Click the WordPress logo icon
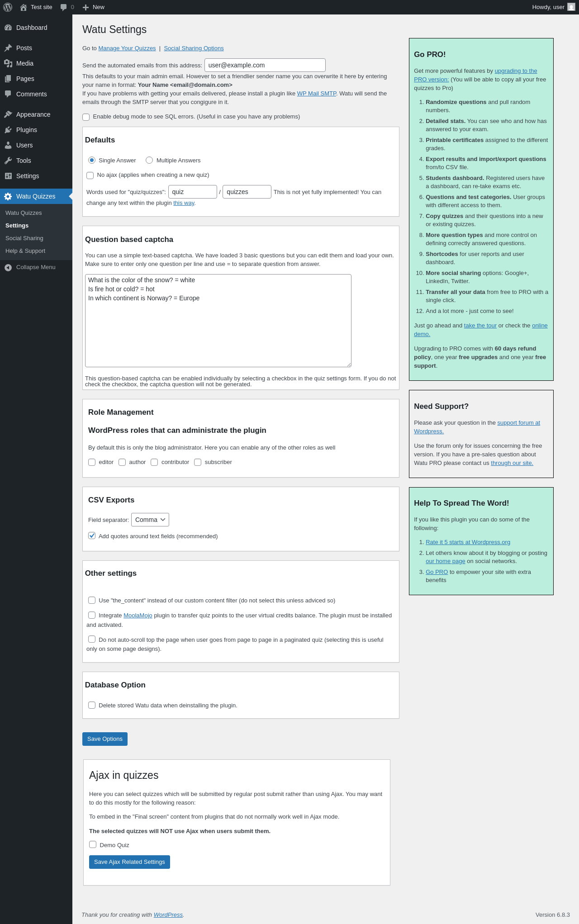This screenshot has width=579, height=924. 8,7
